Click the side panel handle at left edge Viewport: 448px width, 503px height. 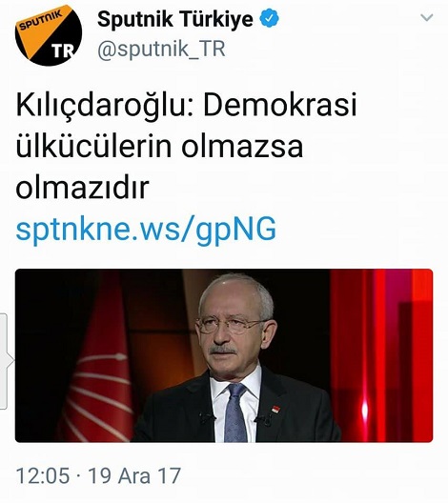pyautogui.click(x=4, y=361)
